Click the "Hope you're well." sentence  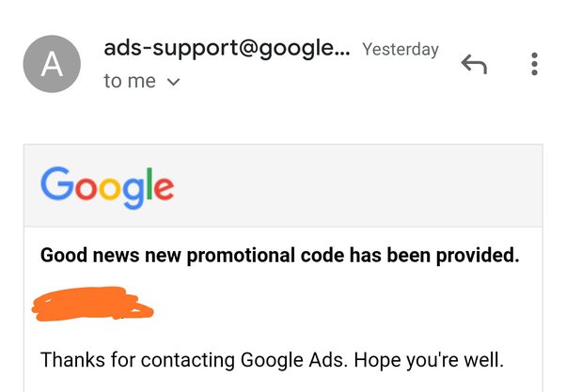[x=429, y=360]
